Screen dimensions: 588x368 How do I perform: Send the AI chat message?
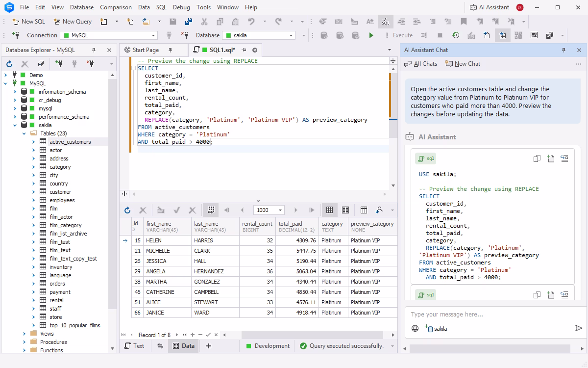coord(579,328)
